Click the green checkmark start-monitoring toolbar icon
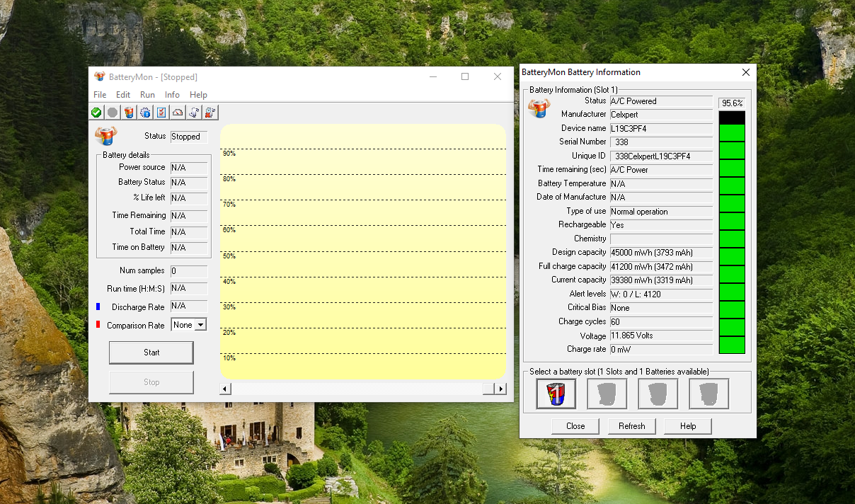Image resolution: width=855 pixels, height=504 pixels. coord(96,113)
